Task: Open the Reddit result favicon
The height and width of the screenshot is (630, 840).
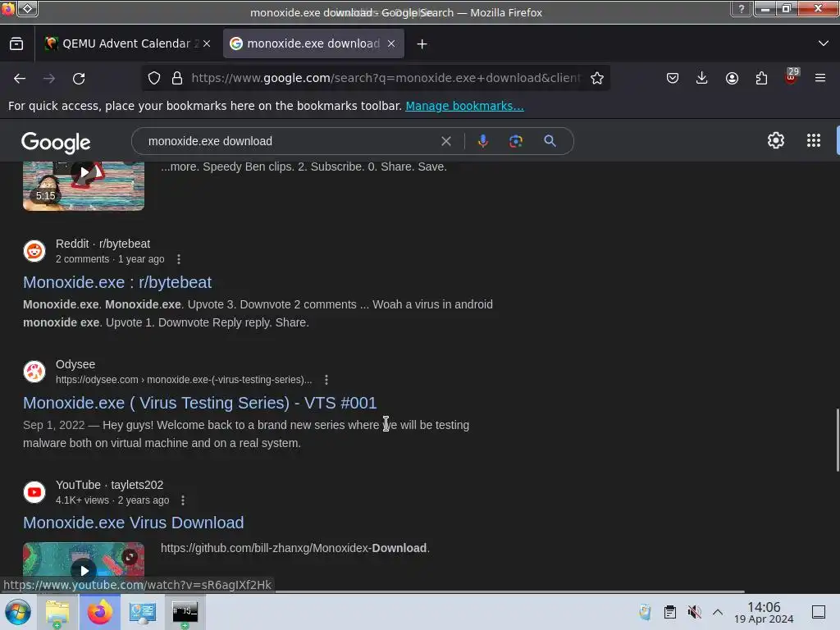Action: (34, 251)
